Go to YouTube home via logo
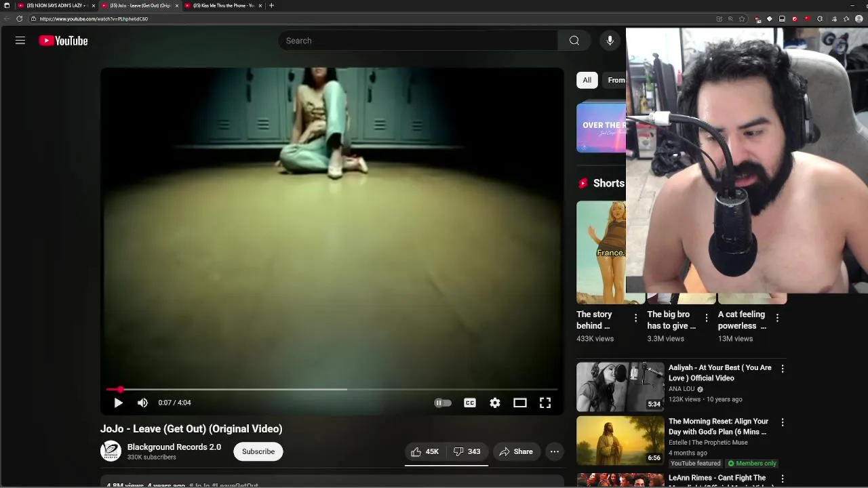The image size is (868, 488). (x=63, y=41)
